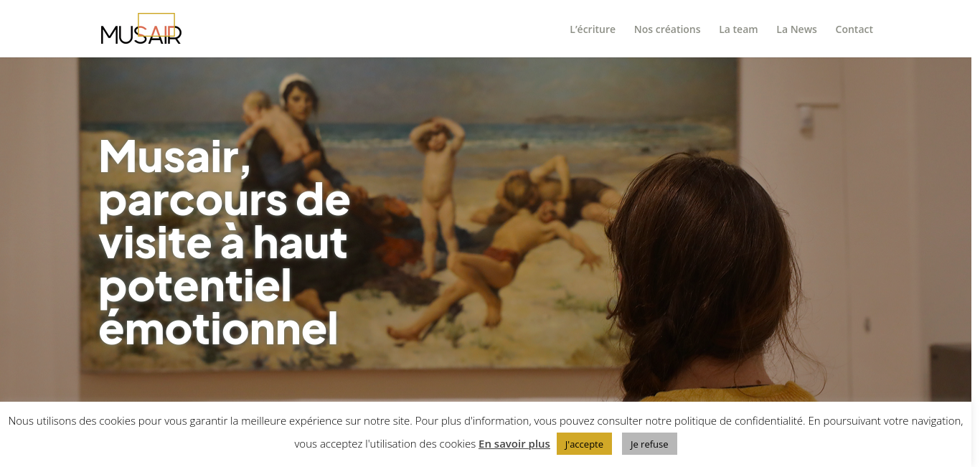
Task: Open the La team navigation link
Action: pyautogui.click(x=738, y=29)
